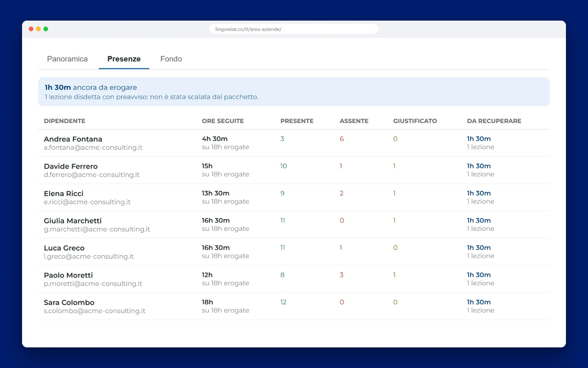Click Giulia Marchetti's 1h 30m to recover
Viewport: 588px width, 368px height.
point(479,220)
